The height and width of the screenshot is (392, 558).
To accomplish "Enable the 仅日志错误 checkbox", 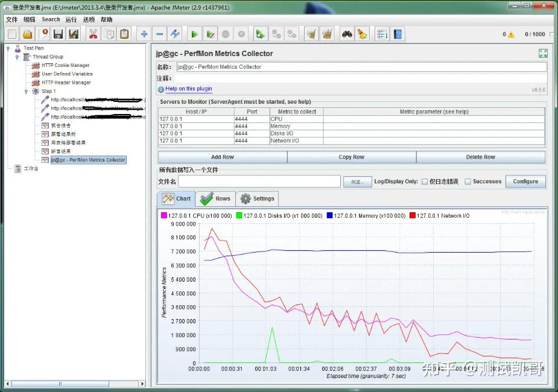I will click(x=425, y=182).
